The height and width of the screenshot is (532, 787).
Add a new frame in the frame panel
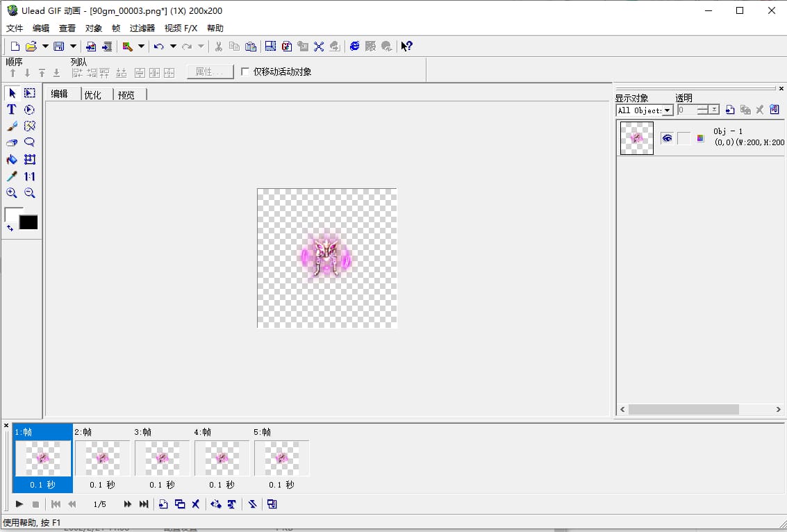coord(163,504)
